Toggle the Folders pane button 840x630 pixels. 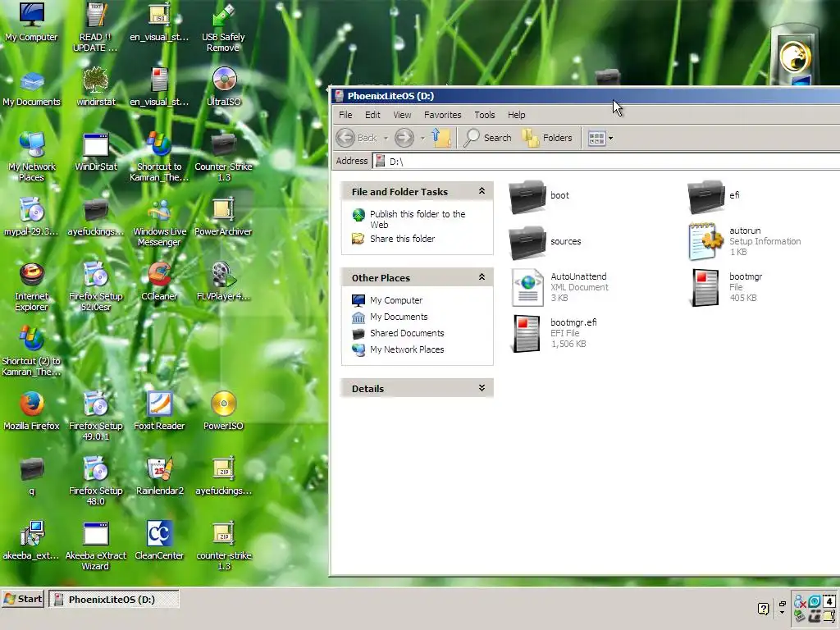(547, 138)
